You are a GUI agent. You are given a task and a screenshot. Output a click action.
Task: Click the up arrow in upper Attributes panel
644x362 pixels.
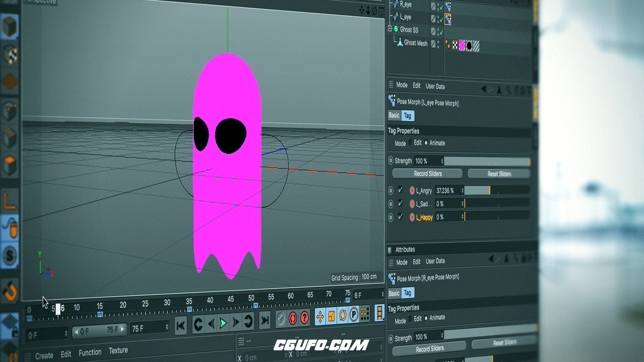(499, 90)
